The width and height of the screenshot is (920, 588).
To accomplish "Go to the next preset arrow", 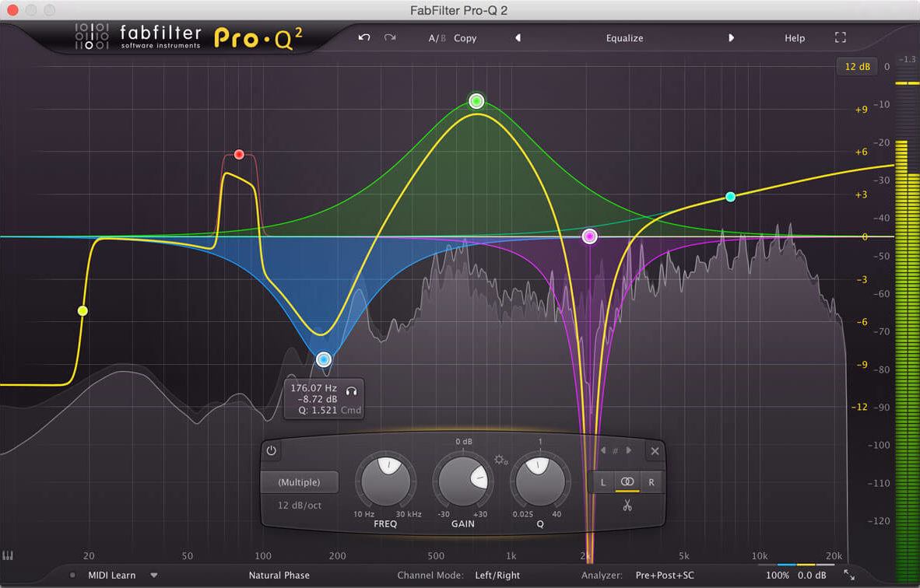I will pyautogui.click(x=731, y=37).
